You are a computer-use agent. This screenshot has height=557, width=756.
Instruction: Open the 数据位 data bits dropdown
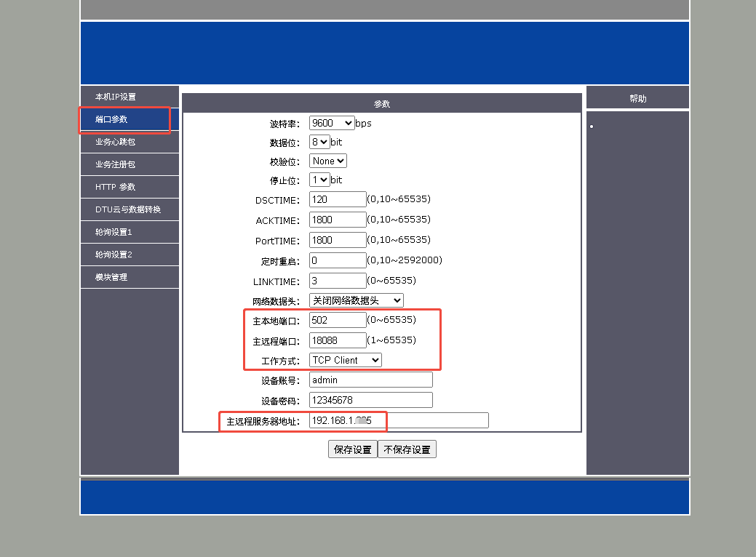319,143
